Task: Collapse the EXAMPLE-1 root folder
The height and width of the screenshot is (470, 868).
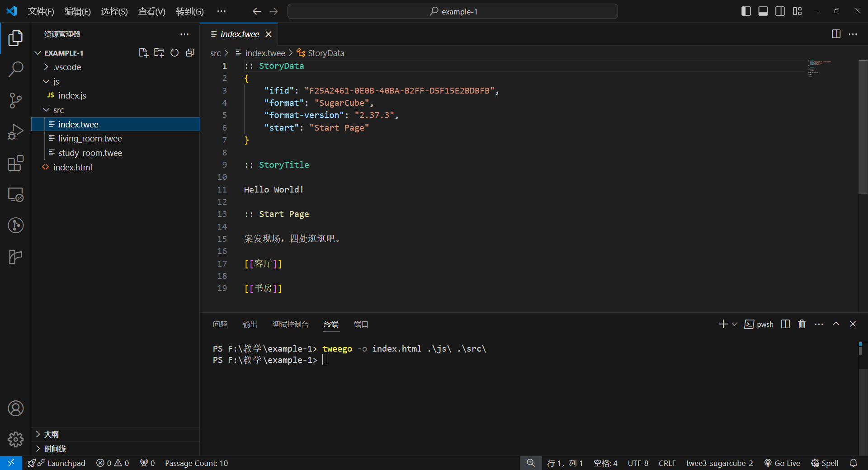Action: point(38,53)
